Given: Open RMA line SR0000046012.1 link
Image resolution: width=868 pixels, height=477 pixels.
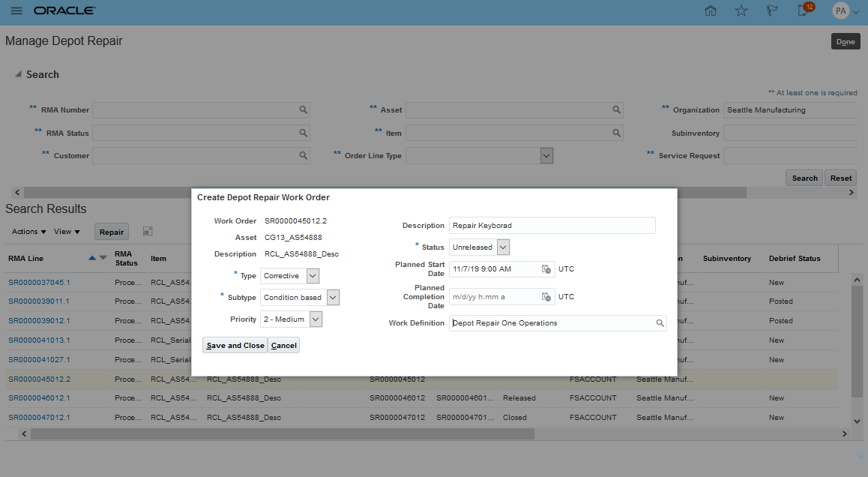Looking at the screenshot, I should (x=39, y=397).
